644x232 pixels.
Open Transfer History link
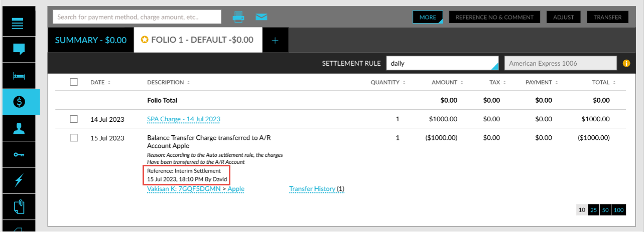[x=312, y=189]
